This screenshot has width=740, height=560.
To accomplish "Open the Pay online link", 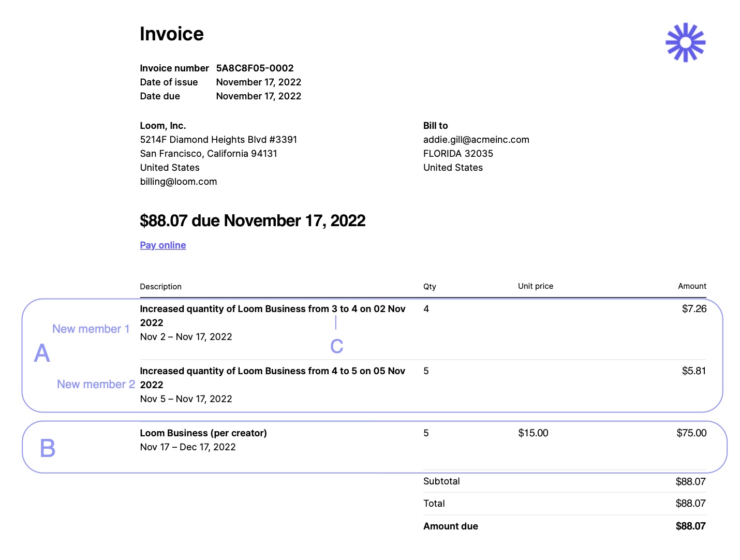I will coord(162,245).
